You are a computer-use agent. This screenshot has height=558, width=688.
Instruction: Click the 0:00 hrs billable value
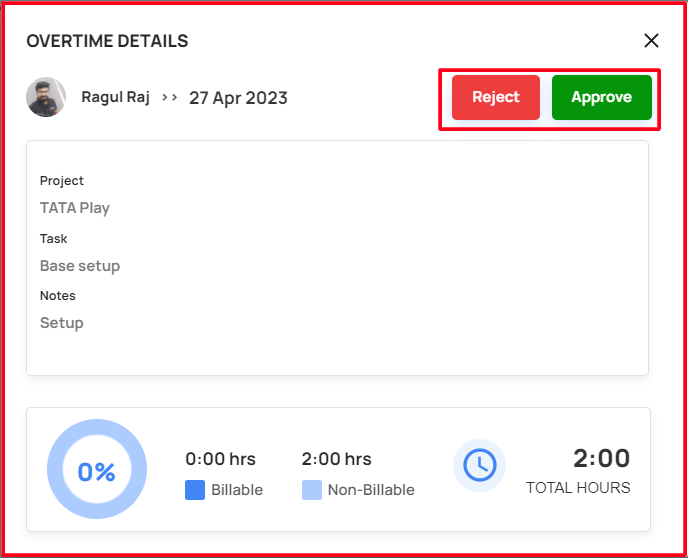[x=220, y=459]
